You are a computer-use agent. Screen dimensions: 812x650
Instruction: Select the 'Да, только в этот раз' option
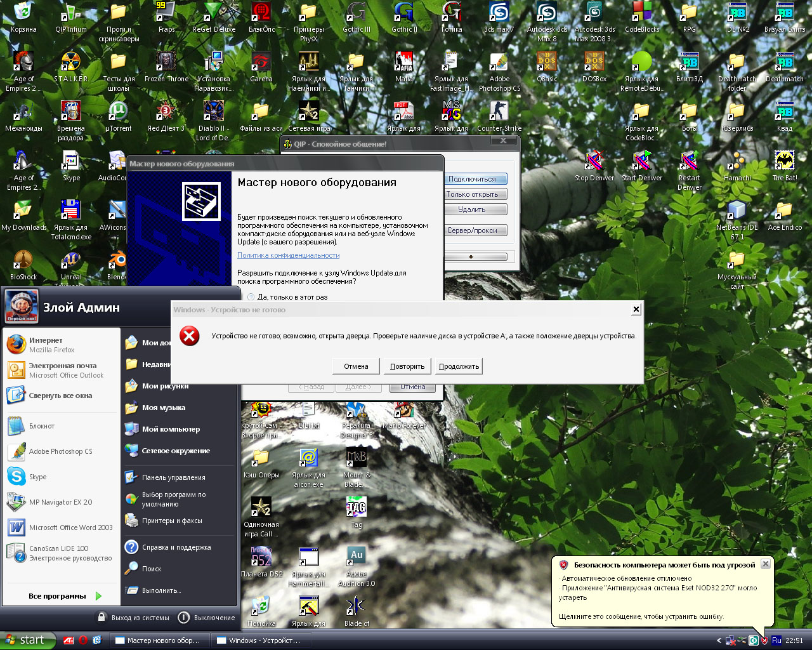252,297
